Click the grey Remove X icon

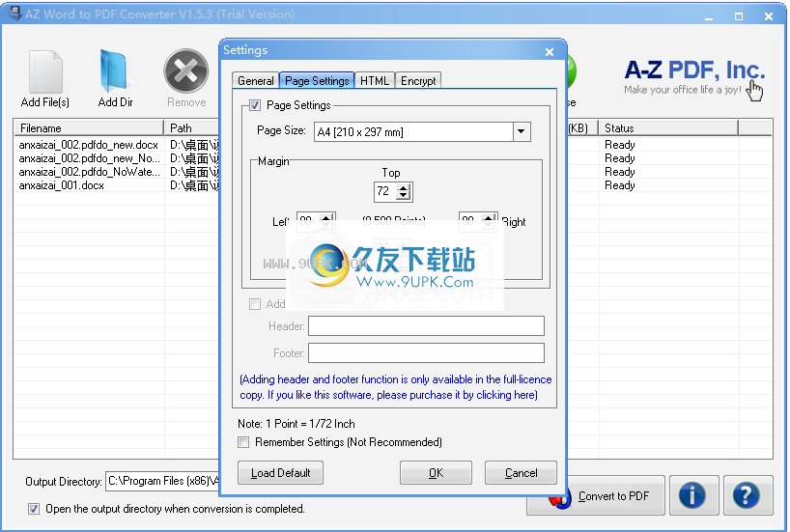pos(186,71)
